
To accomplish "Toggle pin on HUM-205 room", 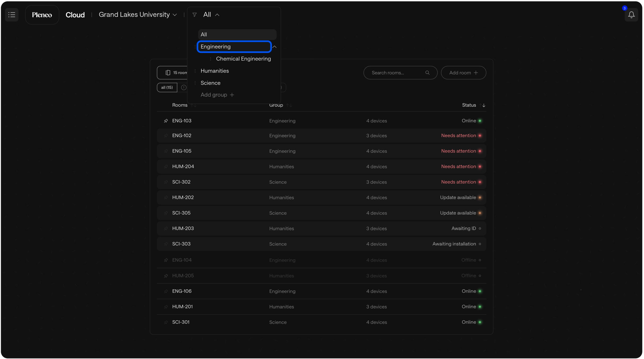I will (166, 276).
